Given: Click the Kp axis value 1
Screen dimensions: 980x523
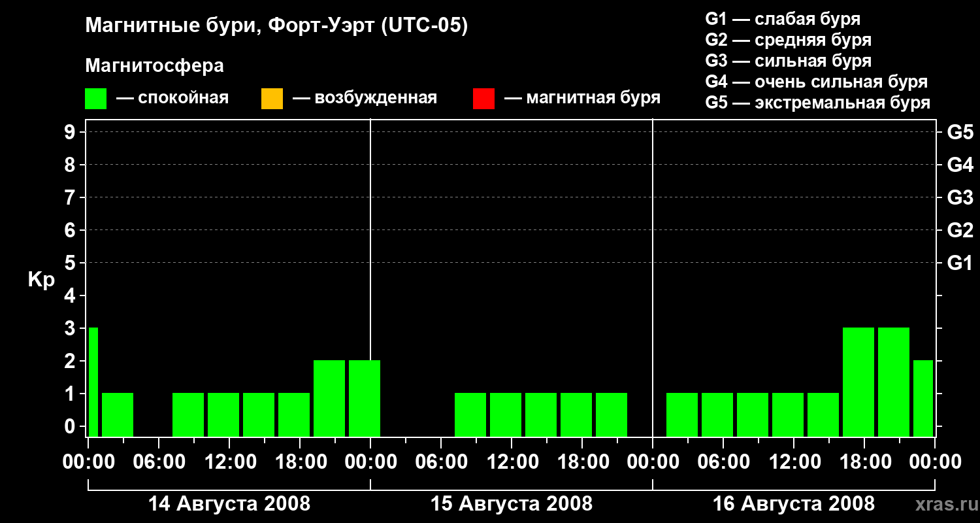Looking at the screenshot, I should point(70,394).
